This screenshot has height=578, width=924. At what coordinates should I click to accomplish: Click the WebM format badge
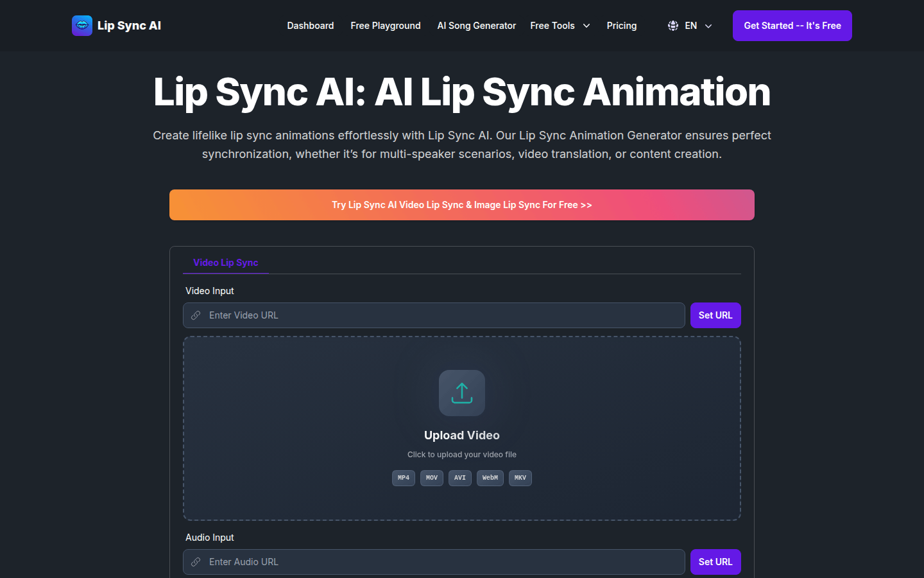(x=490, y=478)
